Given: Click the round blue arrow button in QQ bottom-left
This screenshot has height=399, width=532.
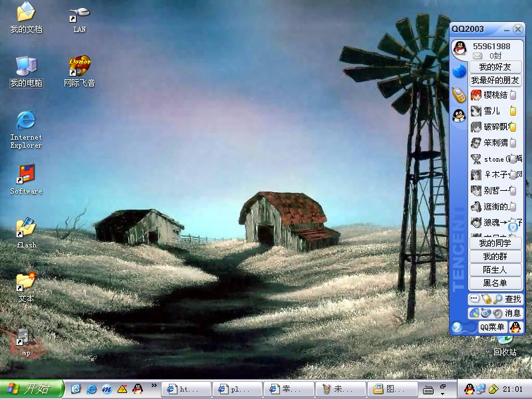Looking at the screenshot, I should (457, 327).
